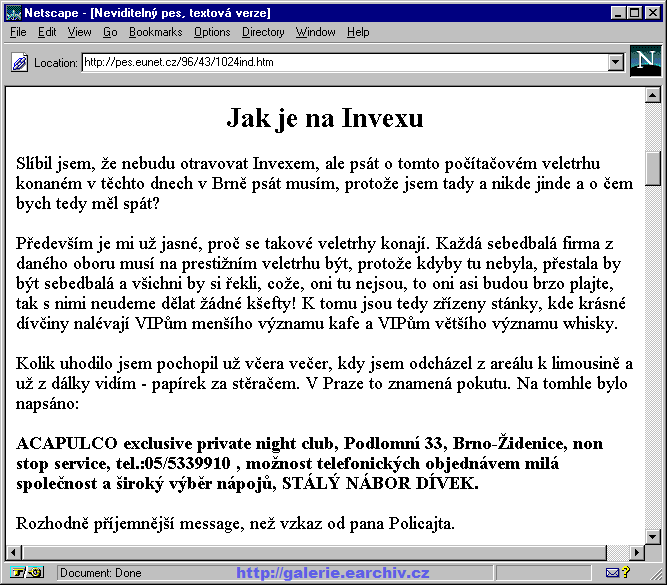This screenshot has width=667, height=585.
Task: Click the bold 'ACAPULCO' word
Action: (x=67, y=443)
